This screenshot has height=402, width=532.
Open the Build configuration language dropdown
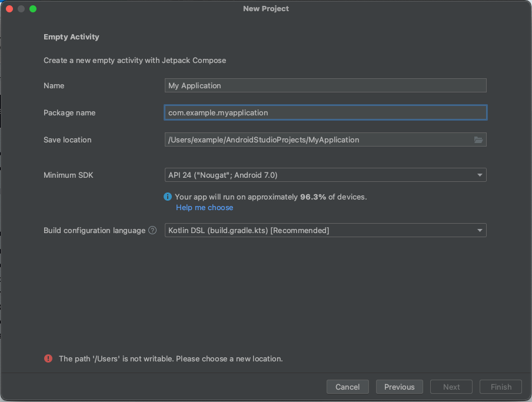click(x=325, y=230)
